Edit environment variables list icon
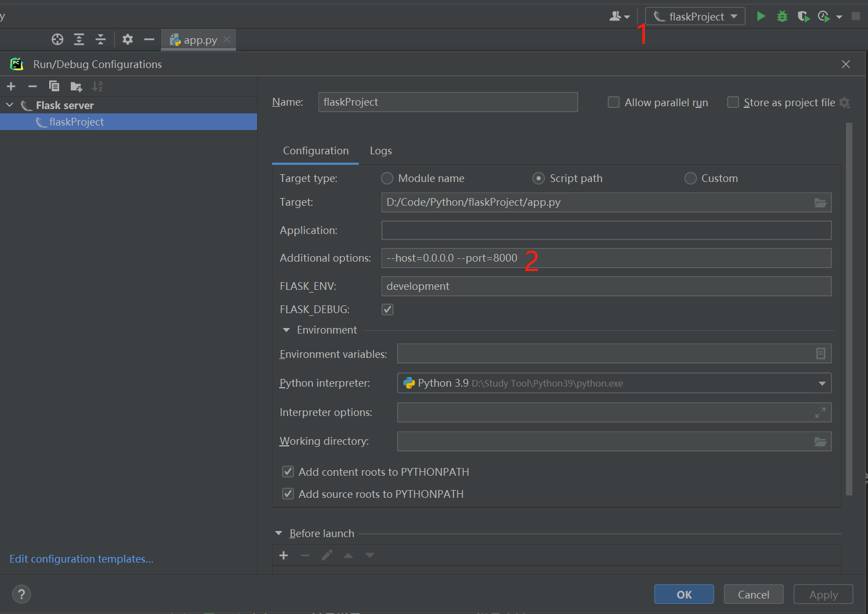 [820, 354]
